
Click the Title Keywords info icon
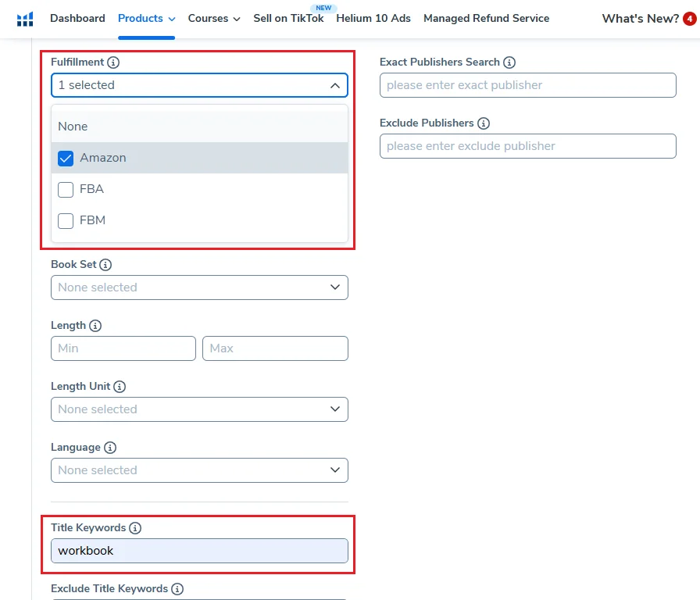click(136, 527)
